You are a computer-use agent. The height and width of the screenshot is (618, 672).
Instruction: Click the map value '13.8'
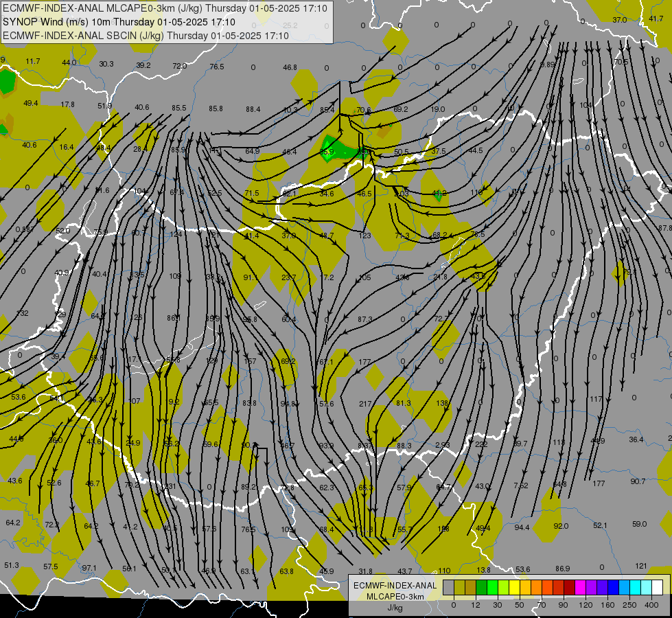click(483, 570)
